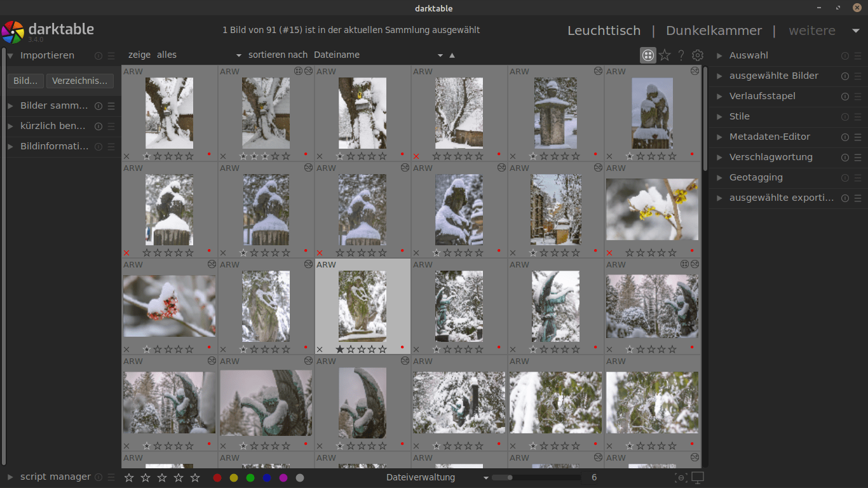868x488 pixels.
Task: Apply the yellow color label
Action: click(234, 478)
